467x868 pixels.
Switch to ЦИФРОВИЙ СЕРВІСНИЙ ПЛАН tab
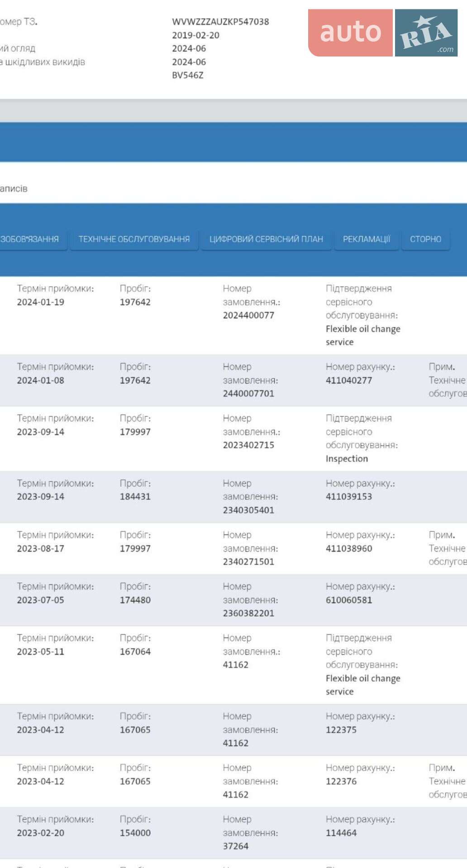pyautogui.click(x=266, y=239)
